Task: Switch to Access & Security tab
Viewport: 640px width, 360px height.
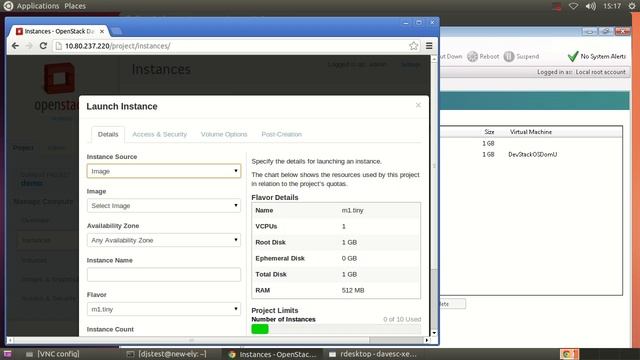Action: pyautogui.click(x=159, y=134)
